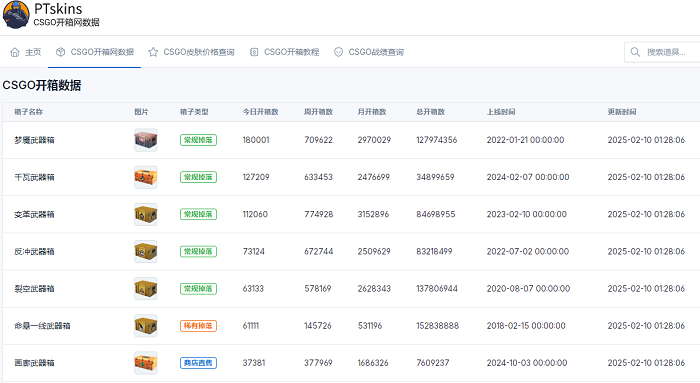Open the 变革武器箱 case thumbnail

click(x=146, y=214)
